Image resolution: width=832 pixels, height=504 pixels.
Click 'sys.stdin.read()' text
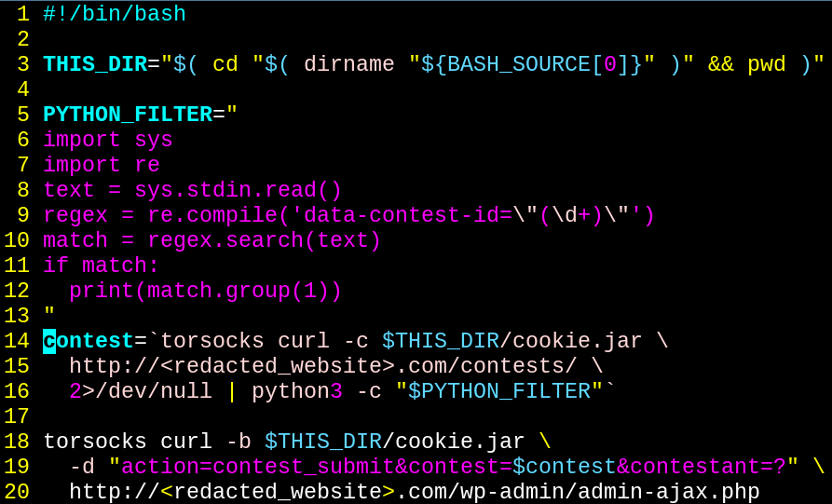point(239,190)
